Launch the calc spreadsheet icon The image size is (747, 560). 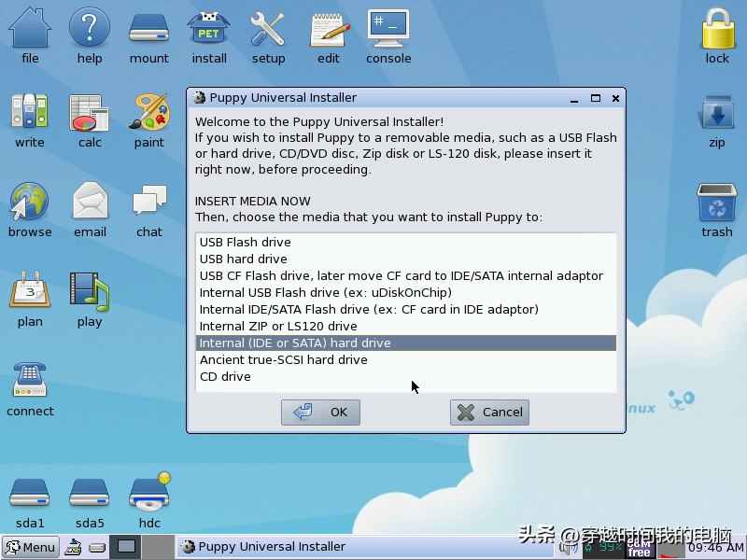(x=90, y=112)
